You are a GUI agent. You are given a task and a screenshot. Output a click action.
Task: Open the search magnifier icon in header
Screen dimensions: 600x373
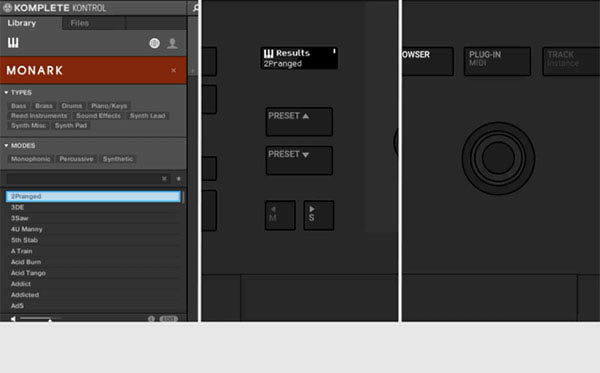(x=196, y=8)
